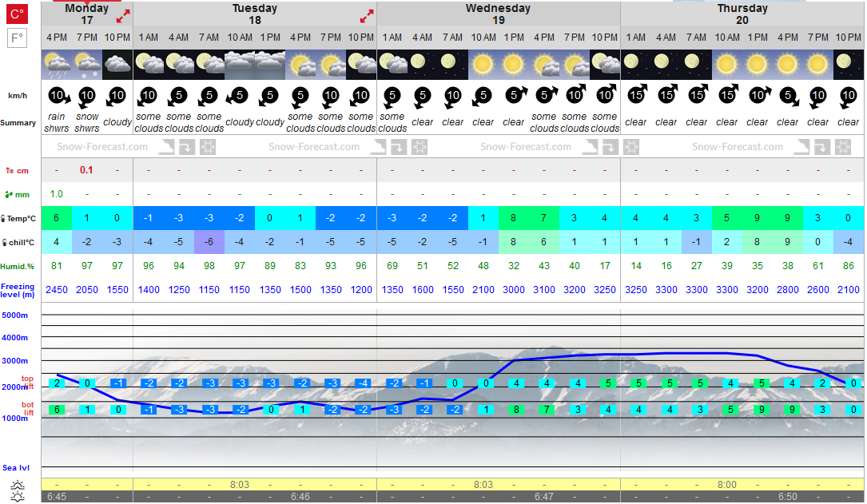Click Monday 4 PM top lift marker 2
This screenshot has width=867, height=504.
(57, 383)
